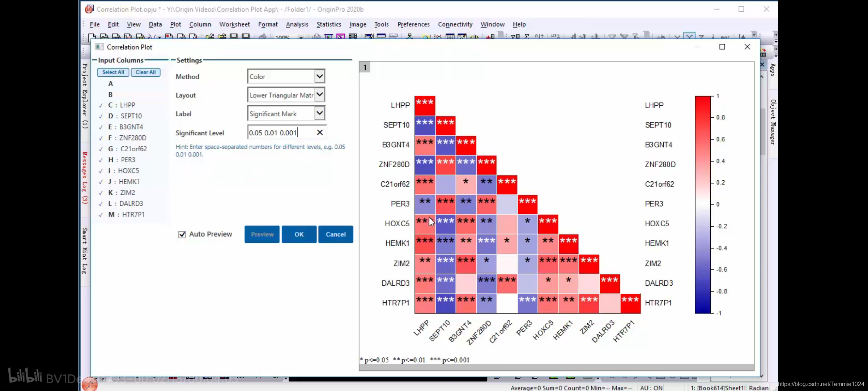Image resolution: width=868 pixels, height=391 pixels.
Task: Select the preview page tab 1
Action: pos(365,67)
